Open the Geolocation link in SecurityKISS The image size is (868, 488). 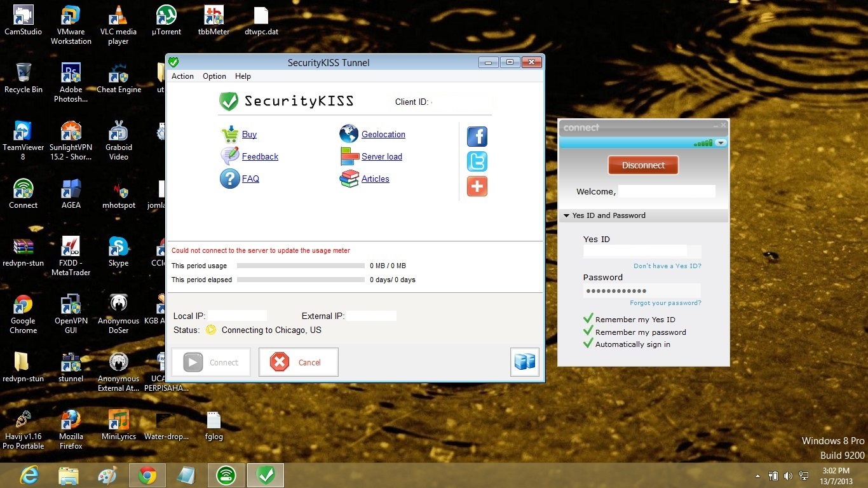point(383,134)
